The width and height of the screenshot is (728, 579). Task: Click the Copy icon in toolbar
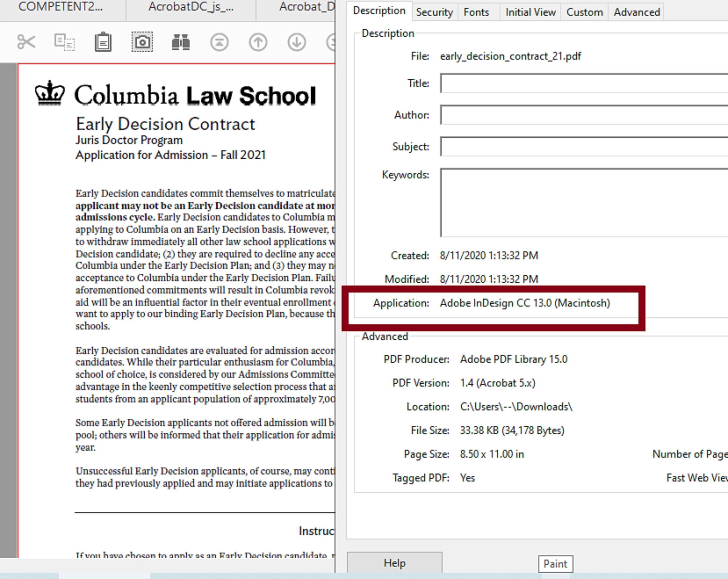[x=64, y=42]
